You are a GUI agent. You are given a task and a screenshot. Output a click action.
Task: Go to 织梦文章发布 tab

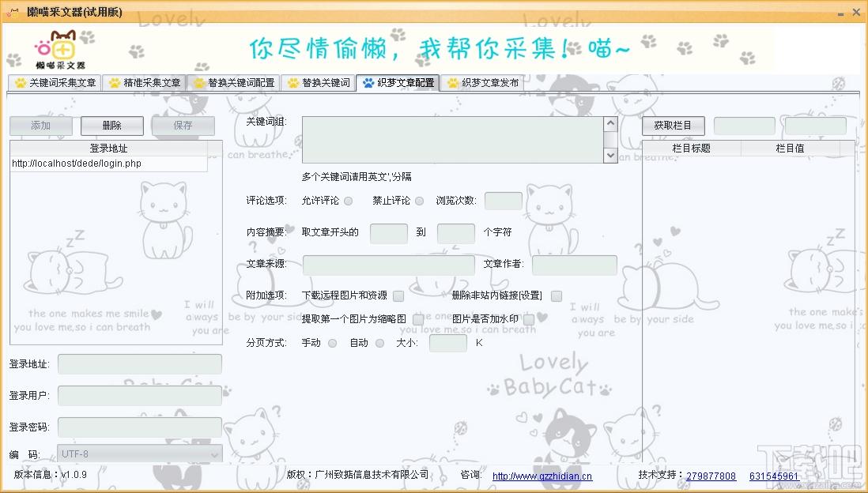click(x=483, y=83)
